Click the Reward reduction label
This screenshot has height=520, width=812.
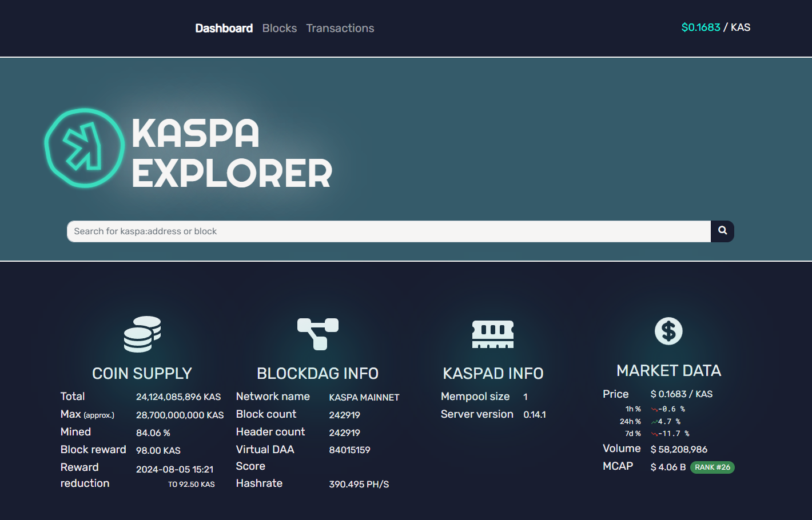click(85, 475)
